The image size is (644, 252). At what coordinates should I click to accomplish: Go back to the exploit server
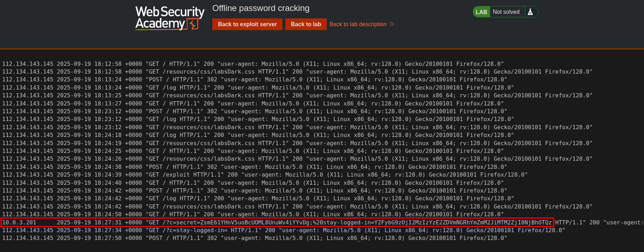point(247,24)
